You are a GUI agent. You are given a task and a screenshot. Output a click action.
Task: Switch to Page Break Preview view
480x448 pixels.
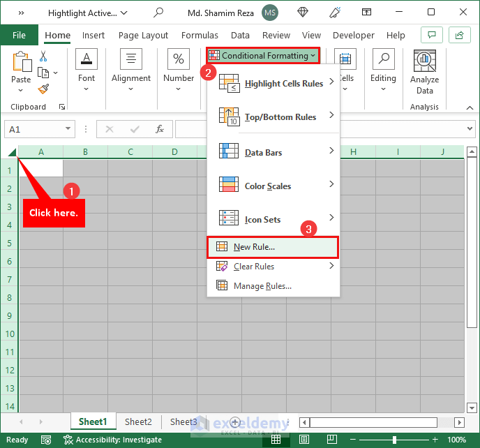[x=332, y=440]
